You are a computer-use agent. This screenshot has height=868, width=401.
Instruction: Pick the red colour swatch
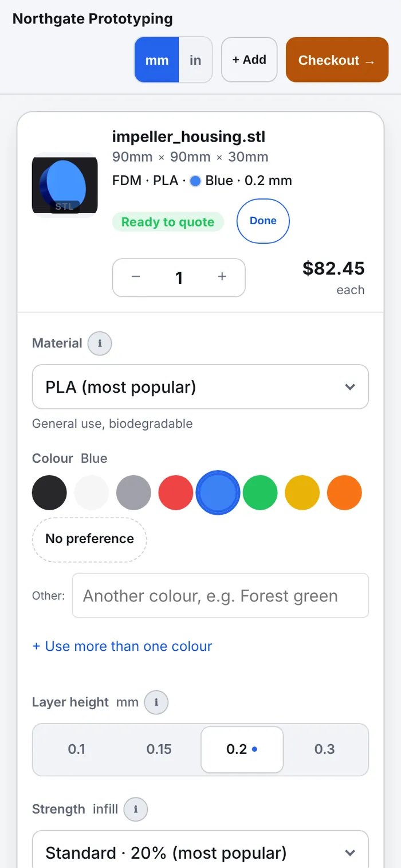pyautogui.click(x=176, y=492)
